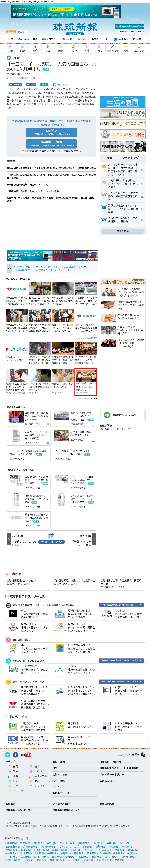Screen dimensions: 150x868
Task: Open トップ menu item
Action: tap(10, 39)
